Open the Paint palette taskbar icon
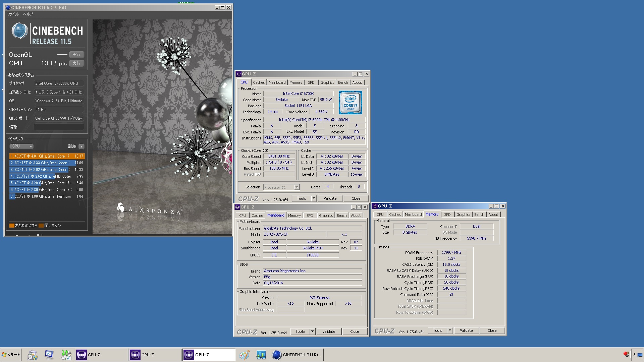The width and height of the screenshot is (644, 362). [x=244, y=355]
